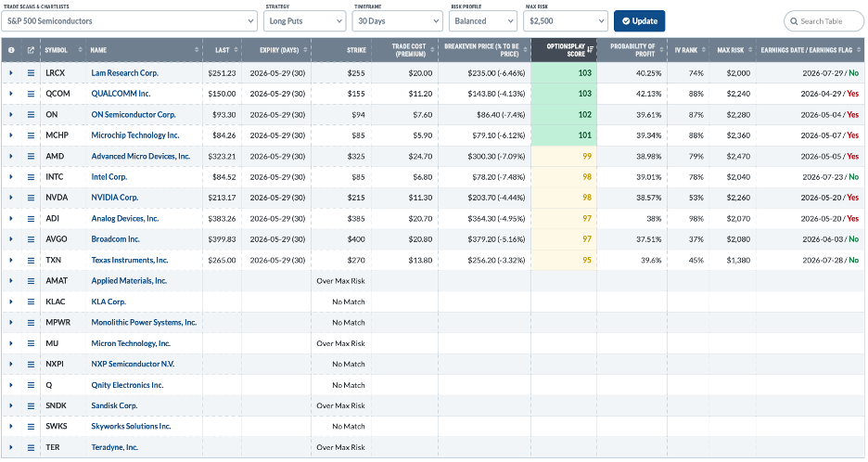
Task: Open NVIDIA Corp. link
Action: (x=115, y=198)
